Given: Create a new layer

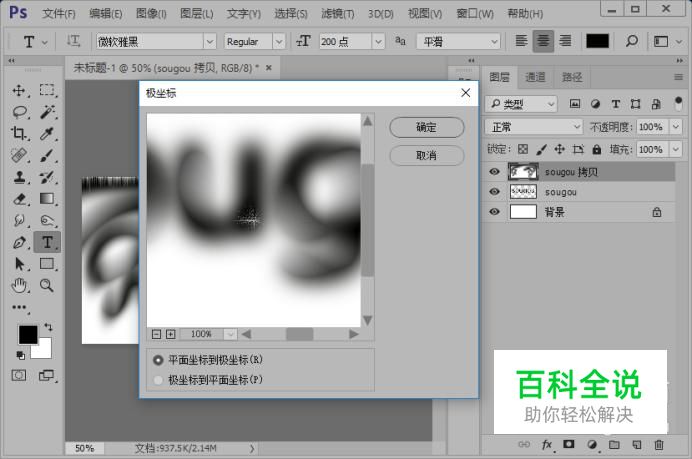Looking at the screenshot, I should 637,444.
